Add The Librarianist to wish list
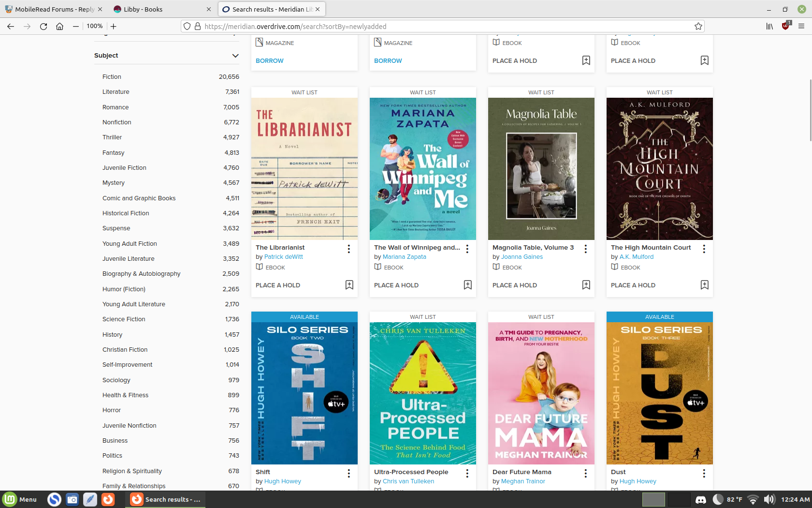The height and width of the screenshot is (508, 812). 349,285
